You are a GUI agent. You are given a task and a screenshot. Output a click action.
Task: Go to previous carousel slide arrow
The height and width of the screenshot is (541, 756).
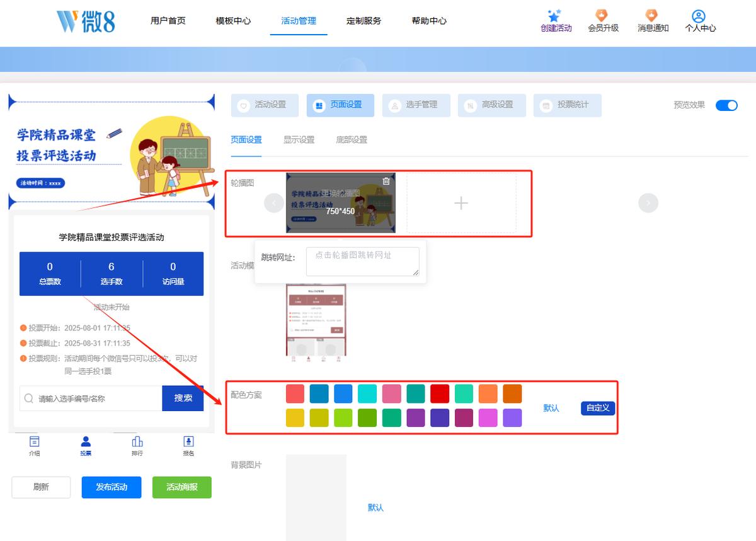coord(274,203)
